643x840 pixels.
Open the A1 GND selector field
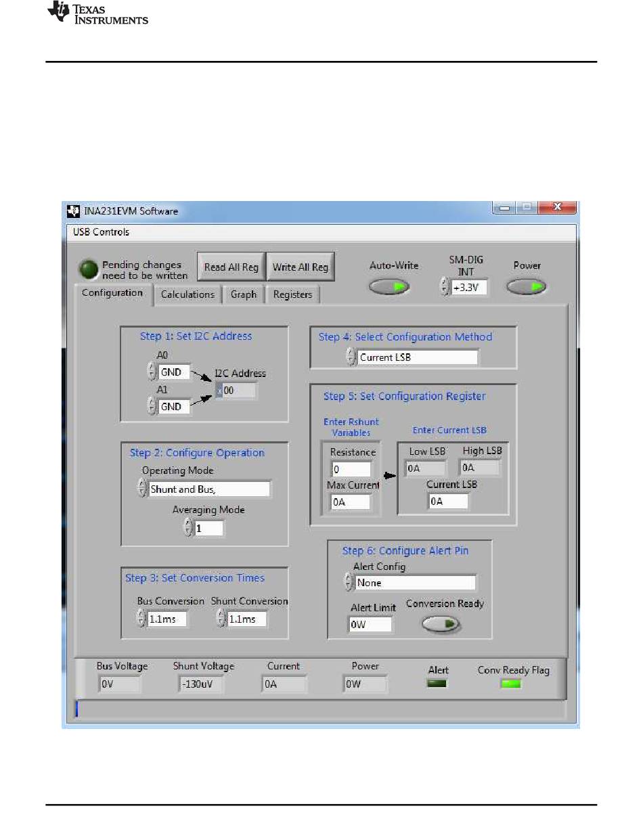pos(175,406)
